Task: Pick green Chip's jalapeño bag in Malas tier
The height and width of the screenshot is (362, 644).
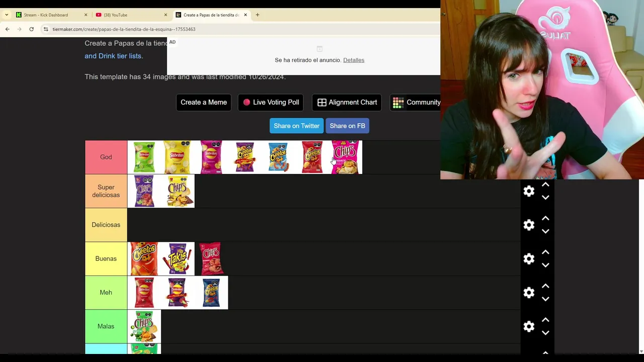Action: (x=144, y=326)
